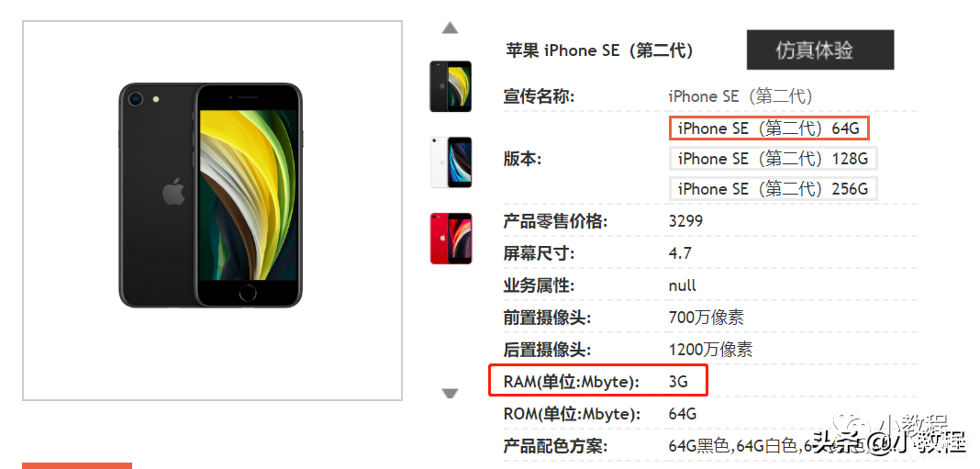Screen dimensions: 980x469
Task: Click the 产品零售价格 value 3299
Action: click(x=685, y=221)
